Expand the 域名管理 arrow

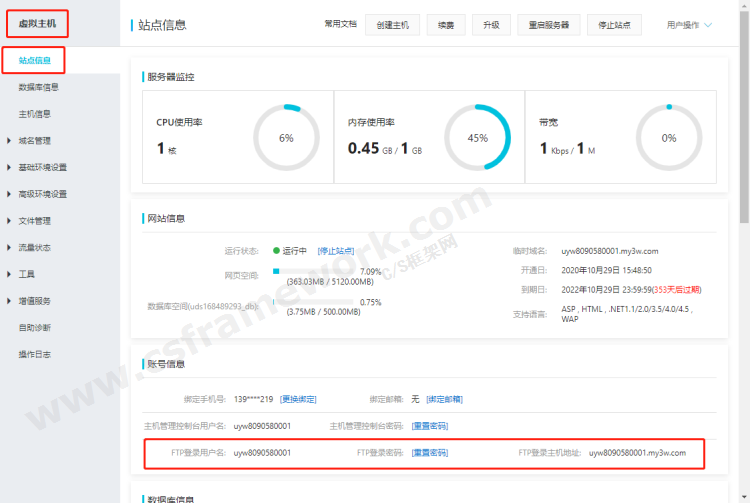point(9,141)
